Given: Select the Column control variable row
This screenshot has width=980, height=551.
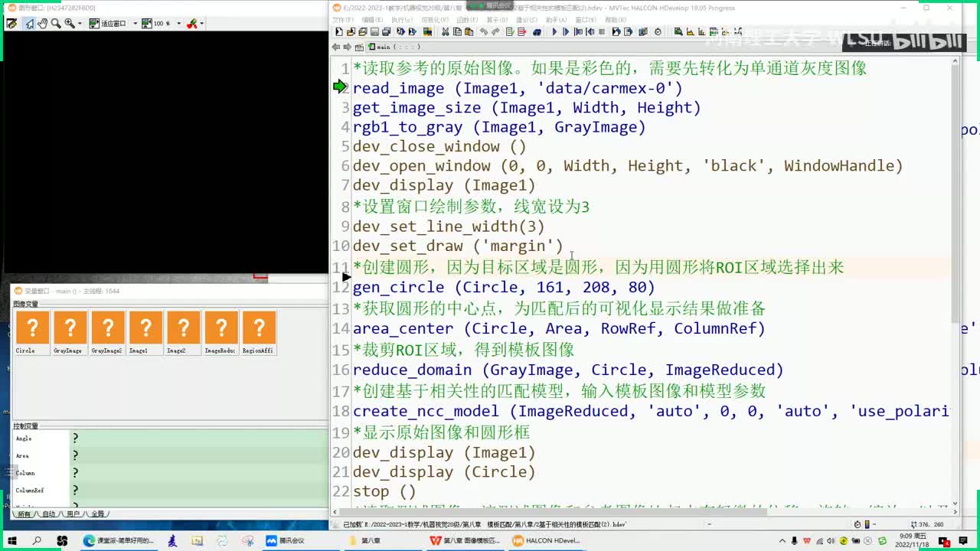Looking at the screenshot, I should pos(170,473).
